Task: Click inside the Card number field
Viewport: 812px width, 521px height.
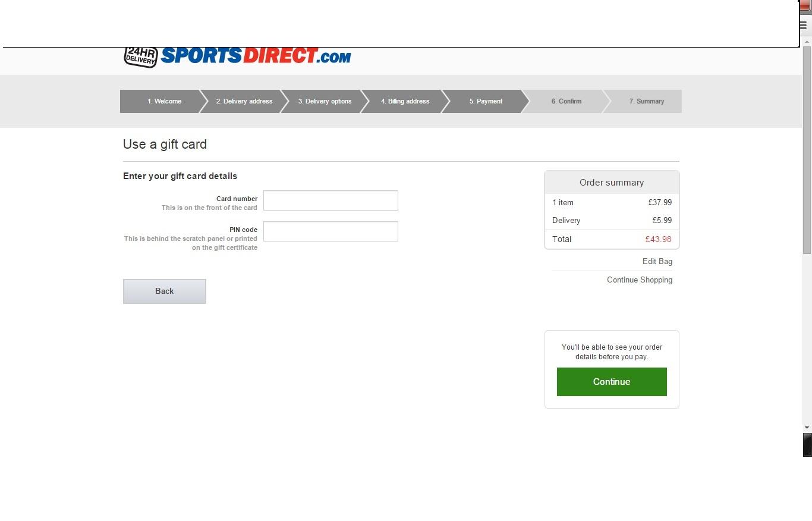Action: tap(331, 200)
